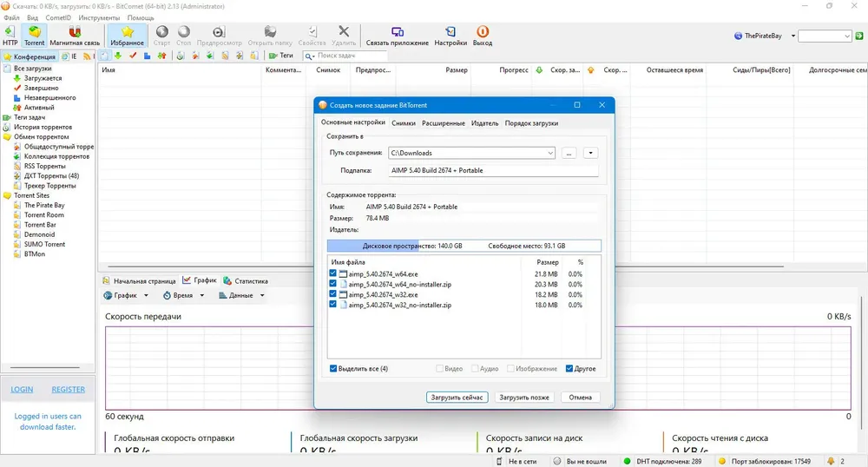Open the ThePirateBay search engine dropdown arrow
868x467 pixels.
[792, 36]
